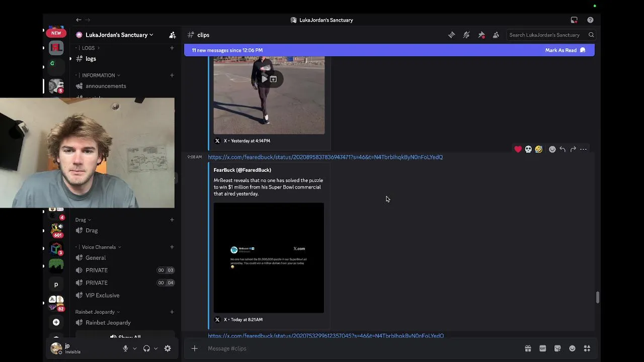Open the inbox icon in title bar
644x362 pixels.
[x=574, y=20]
